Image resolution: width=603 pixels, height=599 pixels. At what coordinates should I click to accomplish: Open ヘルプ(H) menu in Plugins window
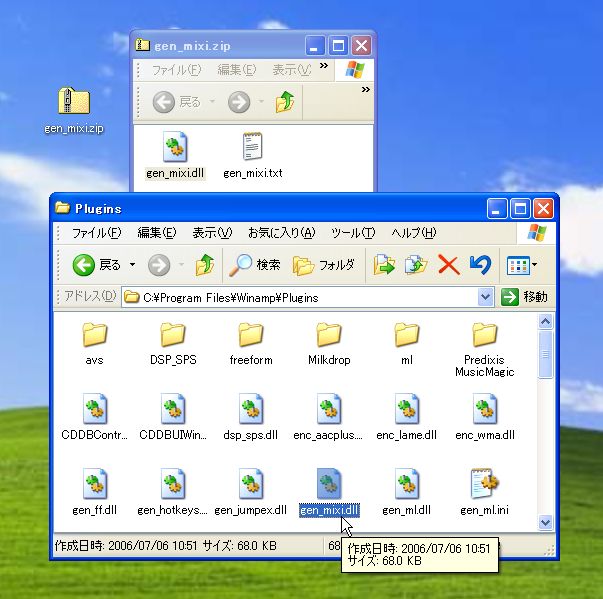click(x=414, y=233)
